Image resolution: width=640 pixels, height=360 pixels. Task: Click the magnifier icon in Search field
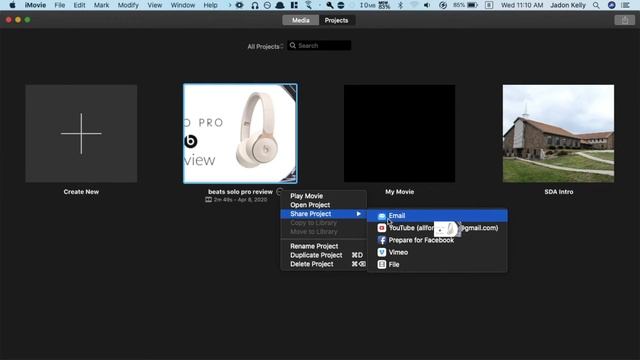coord(293,46)
